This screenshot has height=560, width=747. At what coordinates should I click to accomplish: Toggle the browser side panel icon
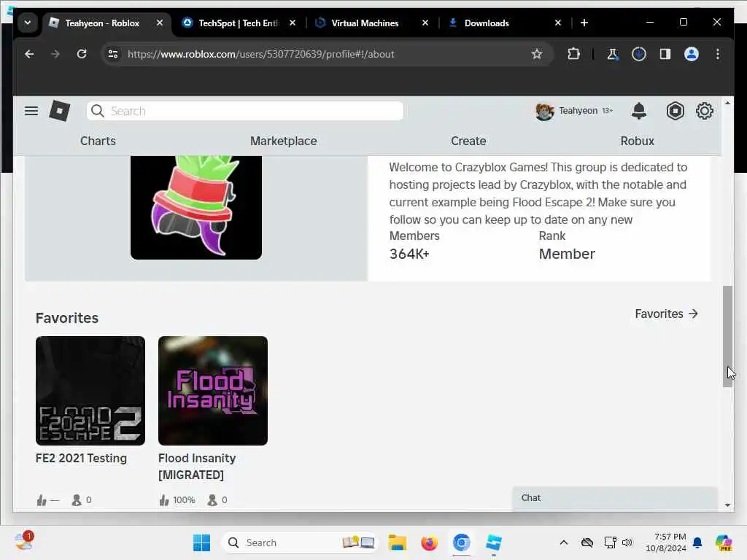pos(665,54)
